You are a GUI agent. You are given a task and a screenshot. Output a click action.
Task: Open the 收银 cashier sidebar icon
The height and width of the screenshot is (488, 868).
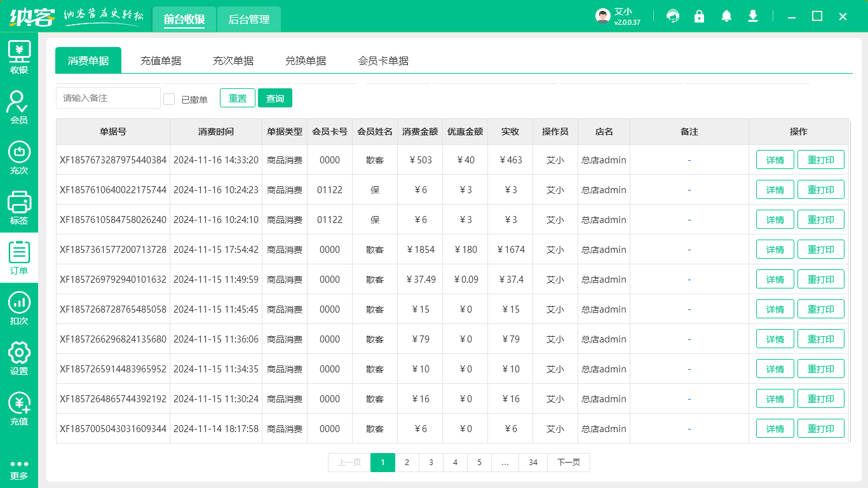[x=19, y=57]
